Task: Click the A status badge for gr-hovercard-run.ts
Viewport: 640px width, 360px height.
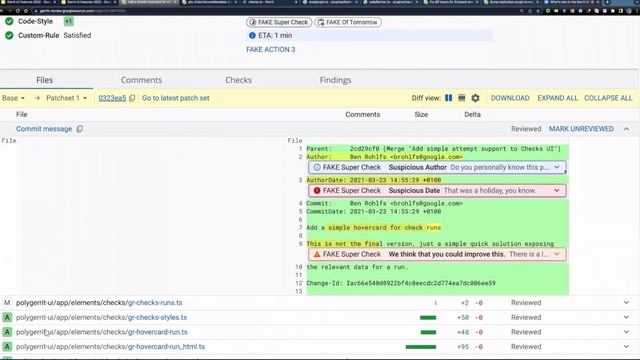Action: (x=7, y=332)
